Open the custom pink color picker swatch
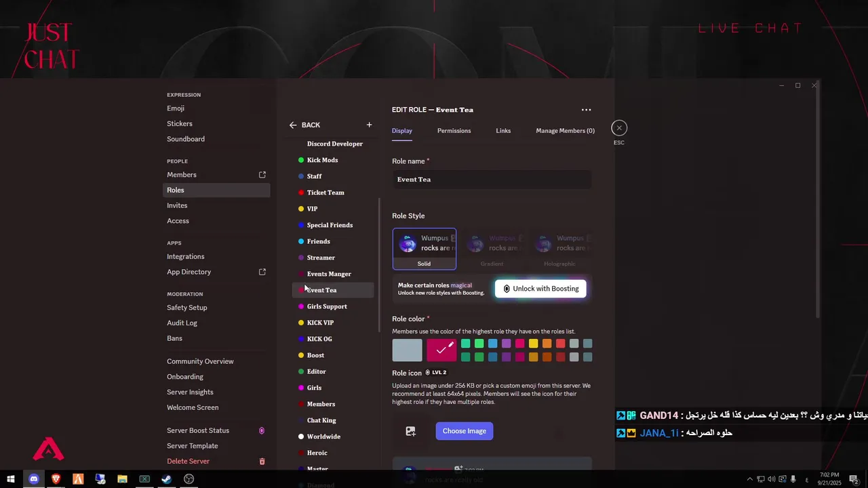The image size is (868, 488). point(441,350)
